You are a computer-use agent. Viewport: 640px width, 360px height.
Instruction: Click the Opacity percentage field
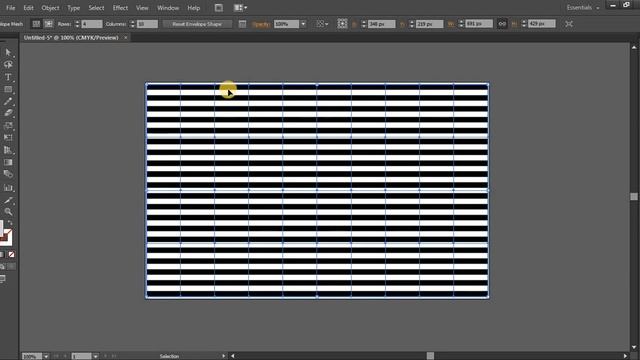287,24
